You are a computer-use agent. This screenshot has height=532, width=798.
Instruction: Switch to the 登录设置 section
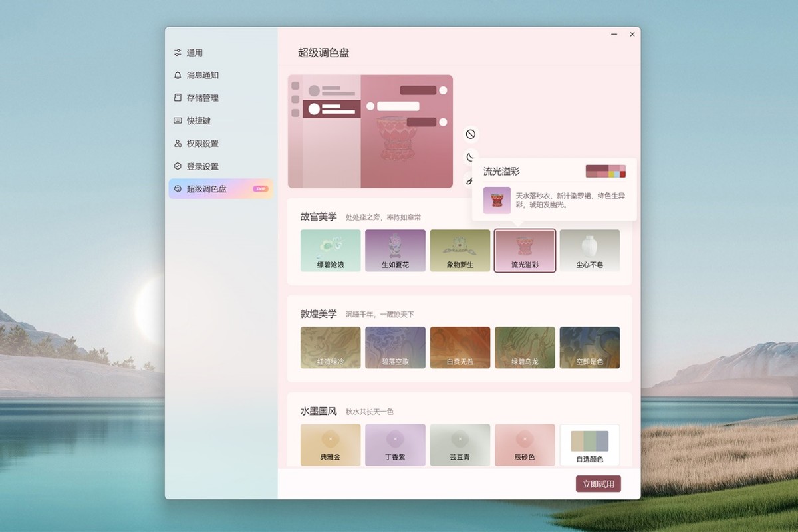tap(179, 166)
